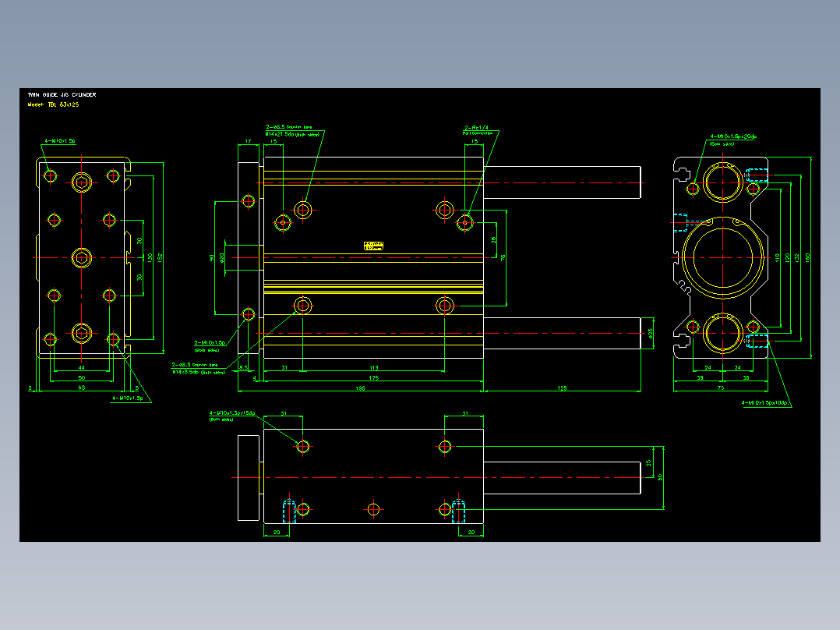Click the 125 stroke dimension

(x=562, y=388)
